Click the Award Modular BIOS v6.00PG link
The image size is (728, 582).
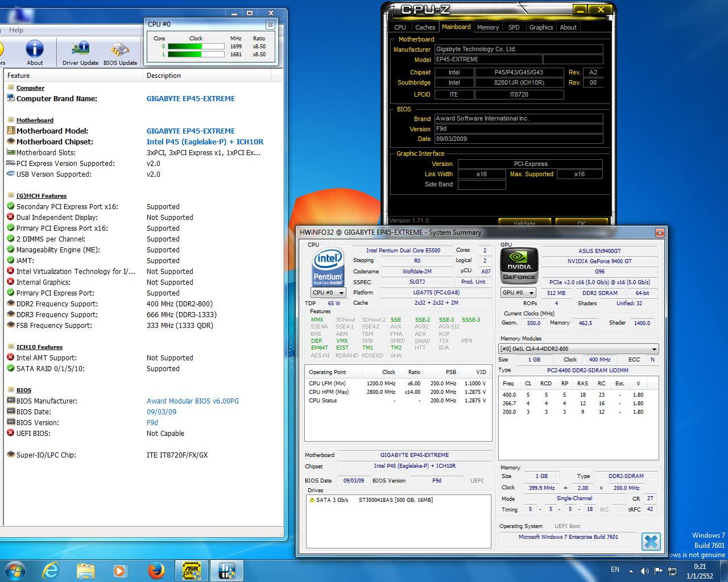click(x=192, y=401)
